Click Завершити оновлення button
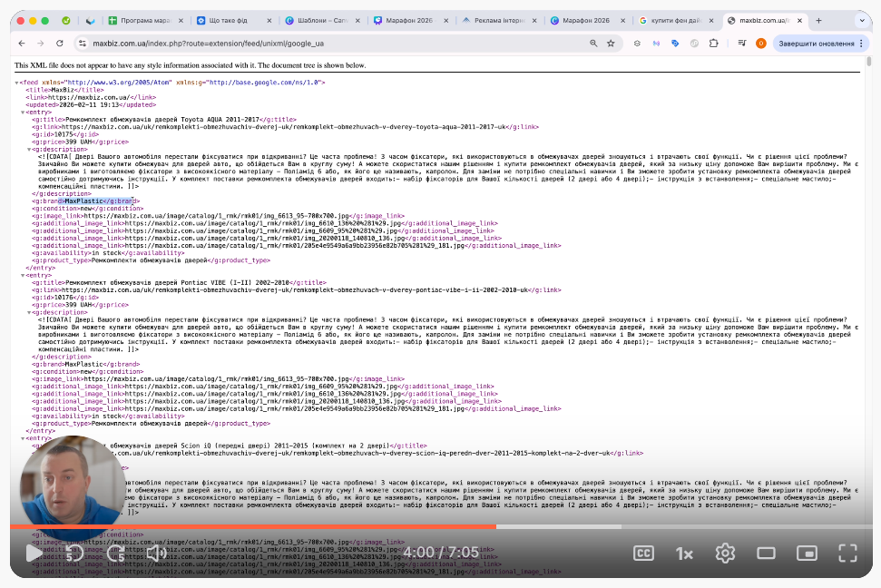This screenshot has width=881, height=588. pyautogui.click(x=816, y=44)
